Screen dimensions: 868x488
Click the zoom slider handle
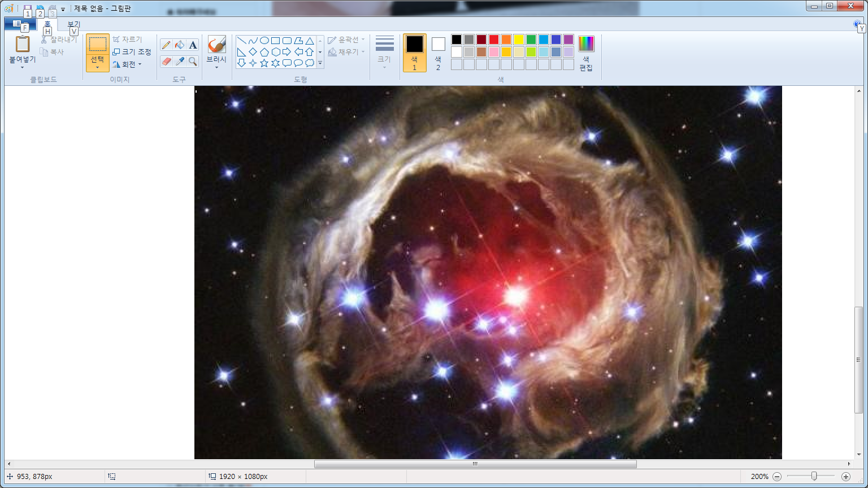click(814, 477)
